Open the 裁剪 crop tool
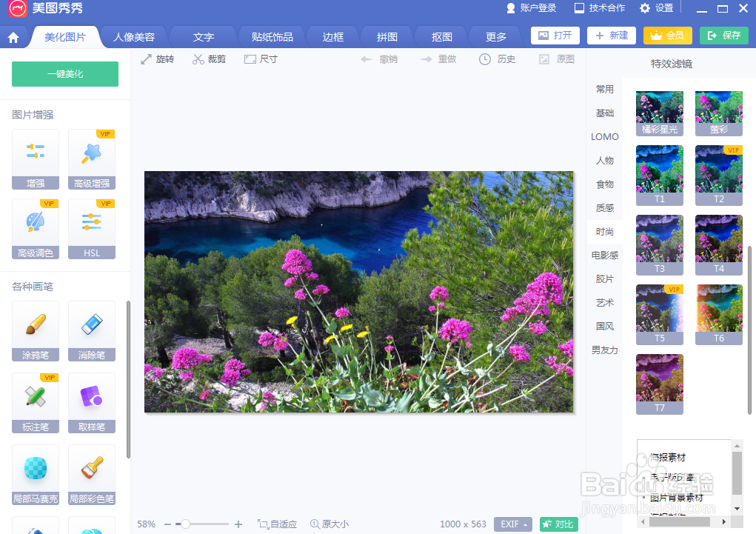 pos(210,59)
